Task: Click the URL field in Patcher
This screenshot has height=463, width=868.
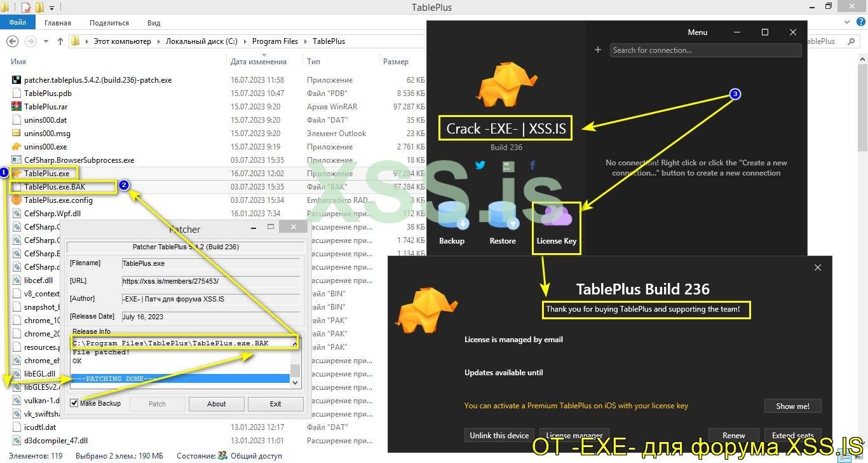Action: (210, 281)
